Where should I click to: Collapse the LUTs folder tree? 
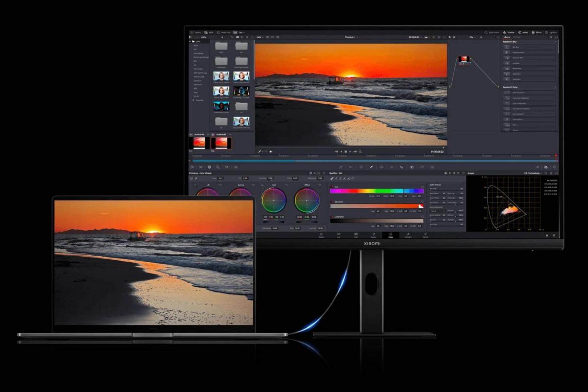(x=190, y=41)
